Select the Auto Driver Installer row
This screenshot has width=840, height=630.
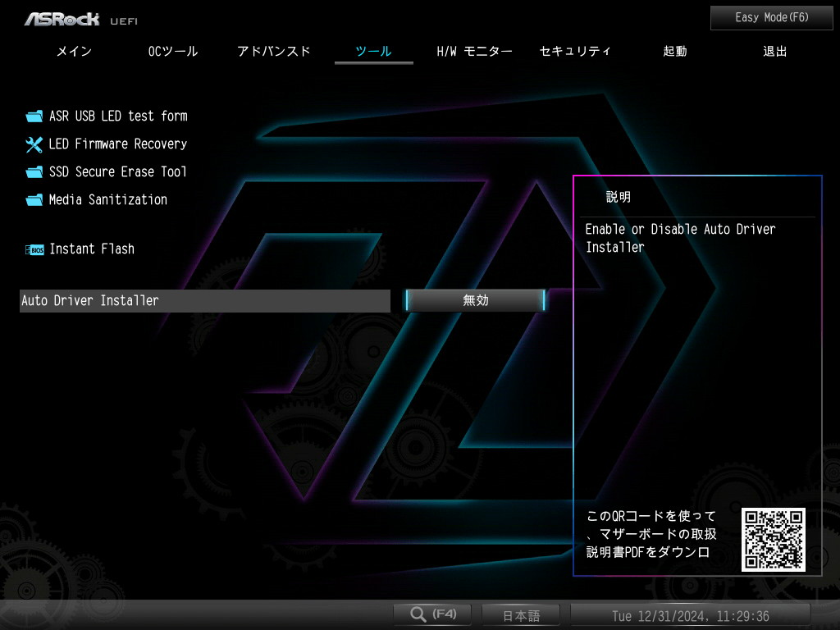pyautogui.click(x=204, y=300)
